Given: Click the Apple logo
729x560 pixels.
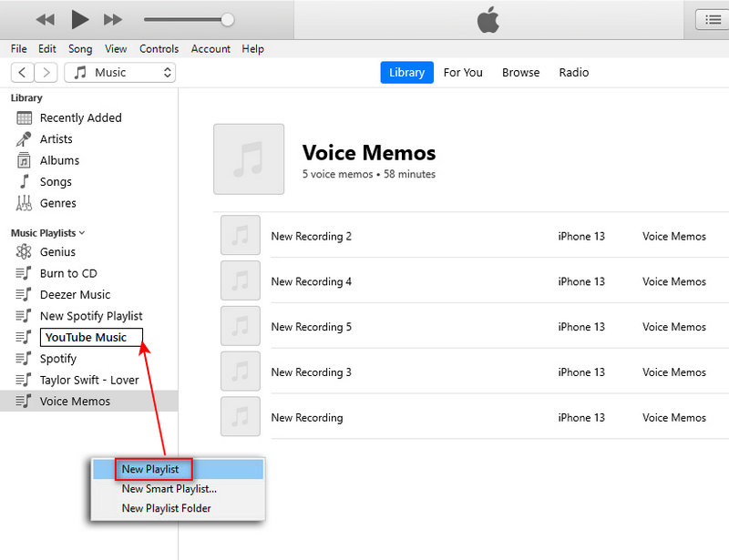Looking at the screenshot, I should (488, 19).
